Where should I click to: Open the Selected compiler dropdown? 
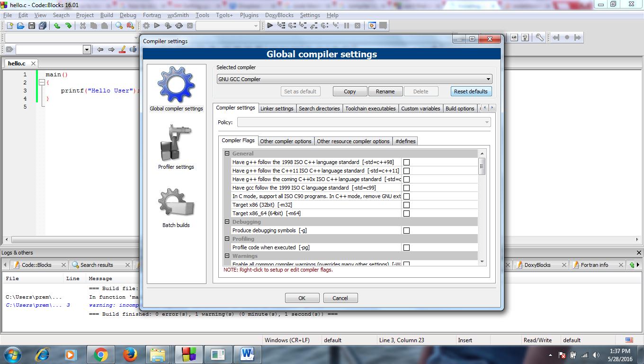click(x=354, y=79)
